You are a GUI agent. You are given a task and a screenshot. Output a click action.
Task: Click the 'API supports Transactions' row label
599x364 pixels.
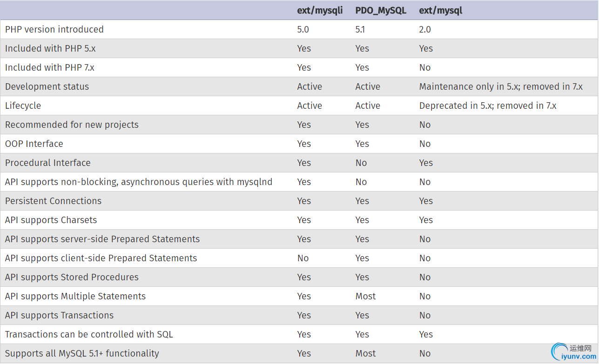59,315
